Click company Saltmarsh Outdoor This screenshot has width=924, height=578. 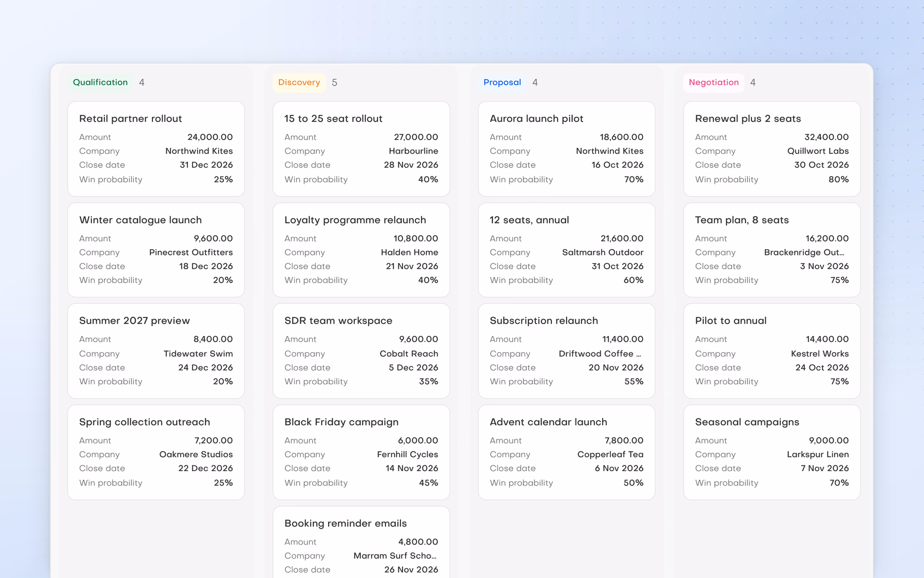(603, 252)
